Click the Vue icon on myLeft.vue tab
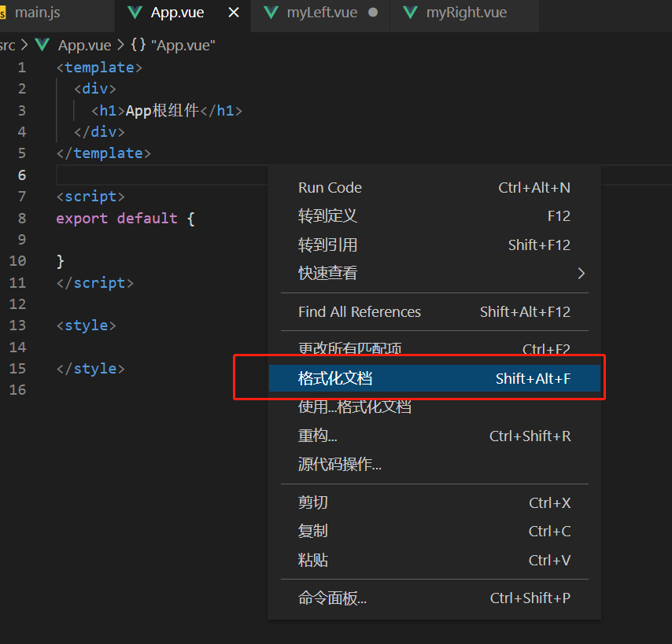 (271, 13)
